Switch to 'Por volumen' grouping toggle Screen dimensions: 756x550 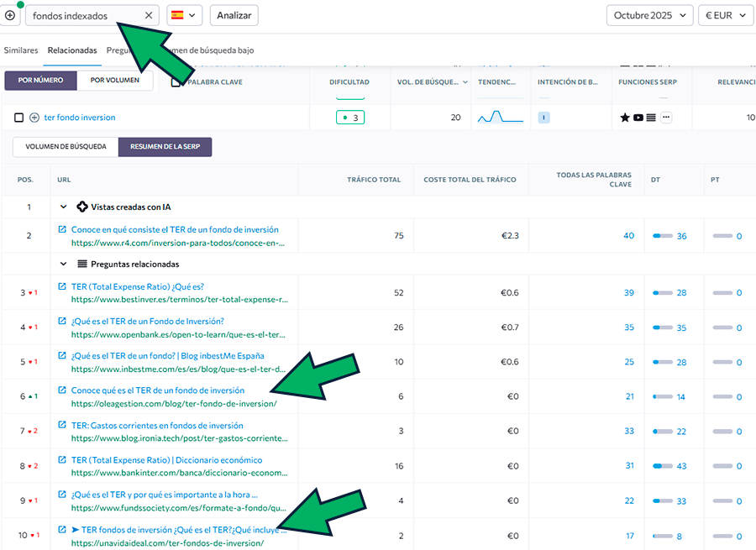click(115, 81)
